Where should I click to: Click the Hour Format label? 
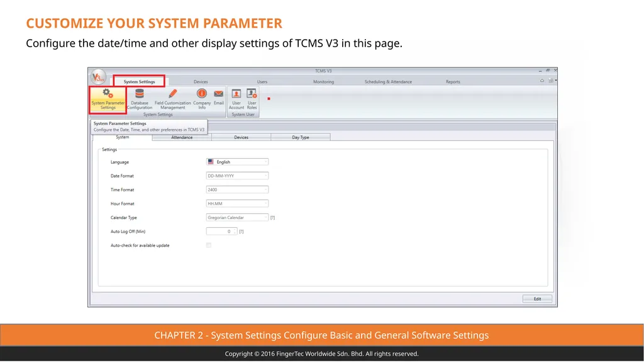tap(123, 204)
